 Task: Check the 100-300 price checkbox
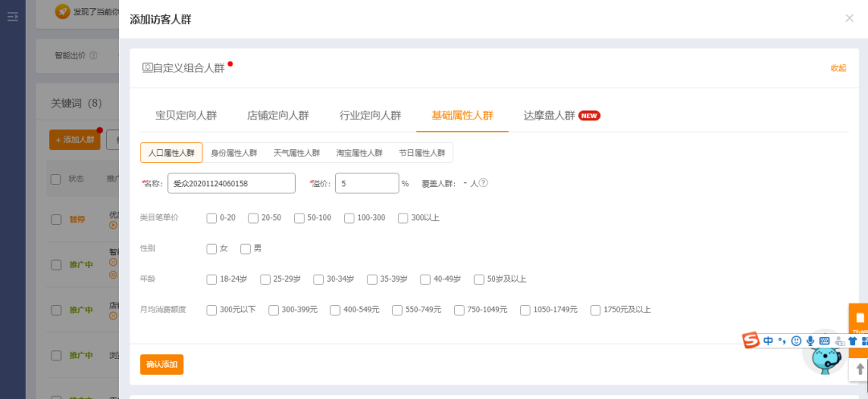349,218
